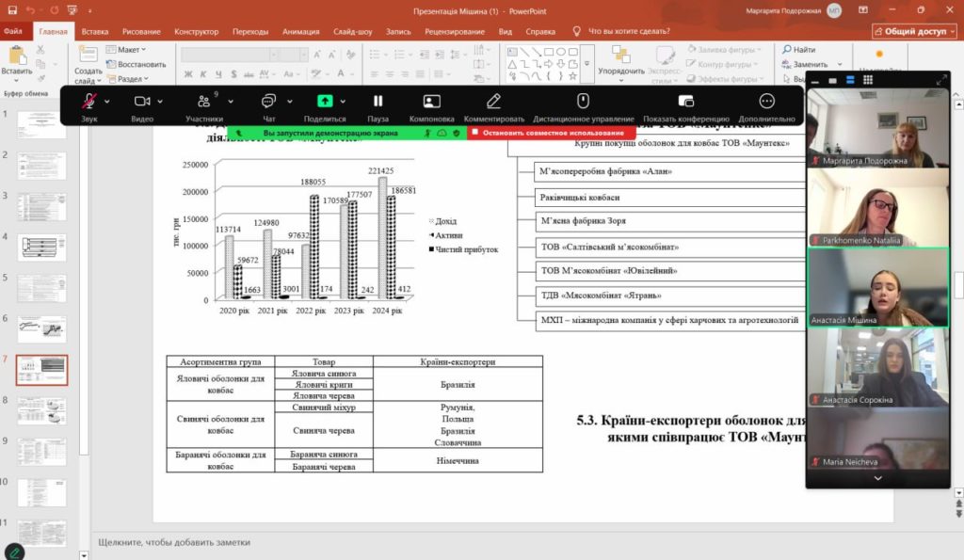The height and width of the screenshot is (560, 964).
Task: Click the Общий доступ share button
Action: tap(914, 30)
